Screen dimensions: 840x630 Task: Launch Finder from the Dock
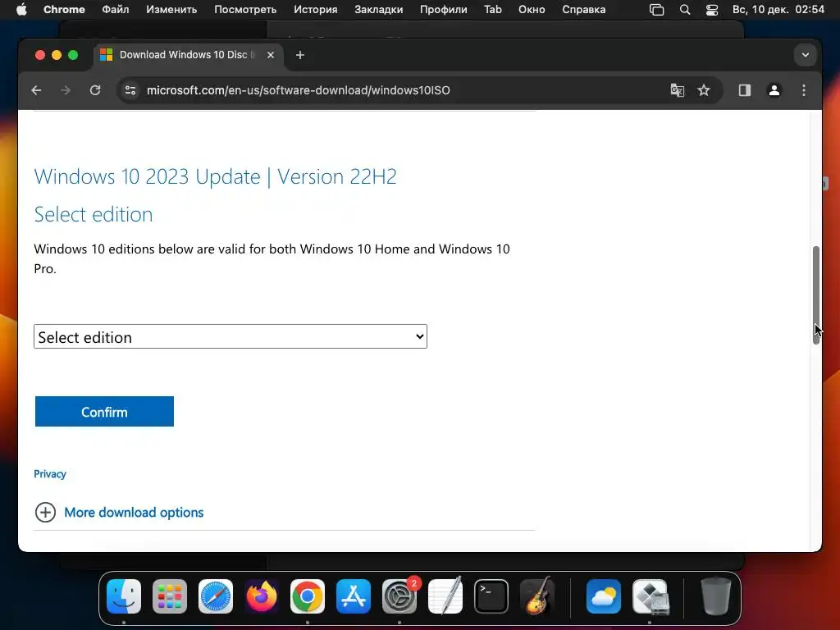pos(124,596)
